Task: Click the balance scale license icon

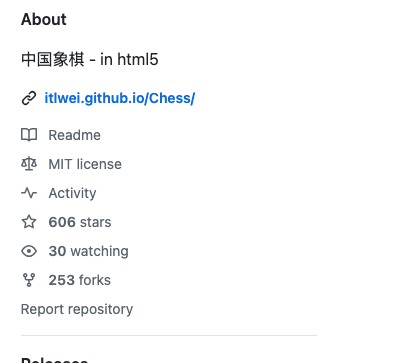Action: click(29, 164)
